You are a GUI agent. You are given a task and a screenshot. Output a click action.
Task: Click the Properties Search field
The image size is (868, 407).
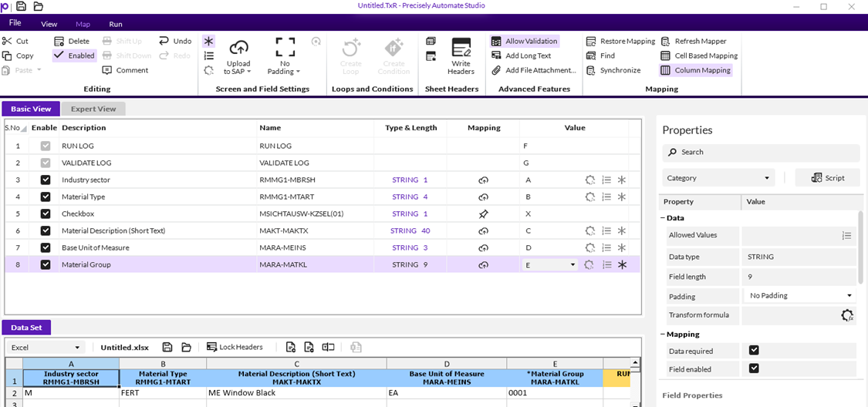[x=760, y=153]
